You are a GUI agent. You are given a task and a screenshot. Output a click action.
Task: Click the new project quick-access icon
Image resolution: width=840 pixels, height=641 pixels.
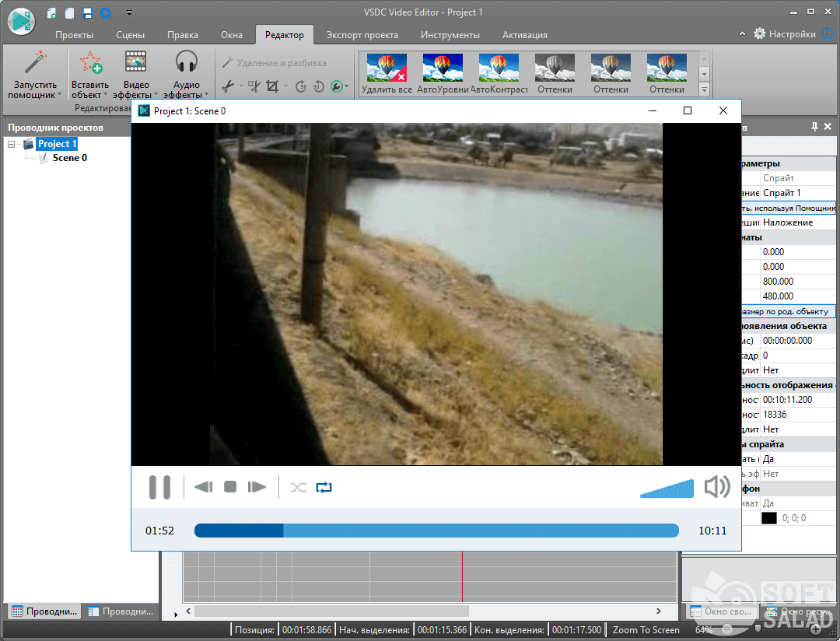coord(52,13)
